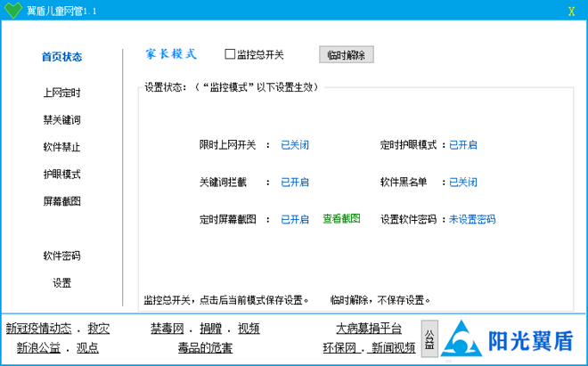Screen dimensions: 588x366
Task: Toggle the 监控总开关 checkbox
Action: click(230, 55)
